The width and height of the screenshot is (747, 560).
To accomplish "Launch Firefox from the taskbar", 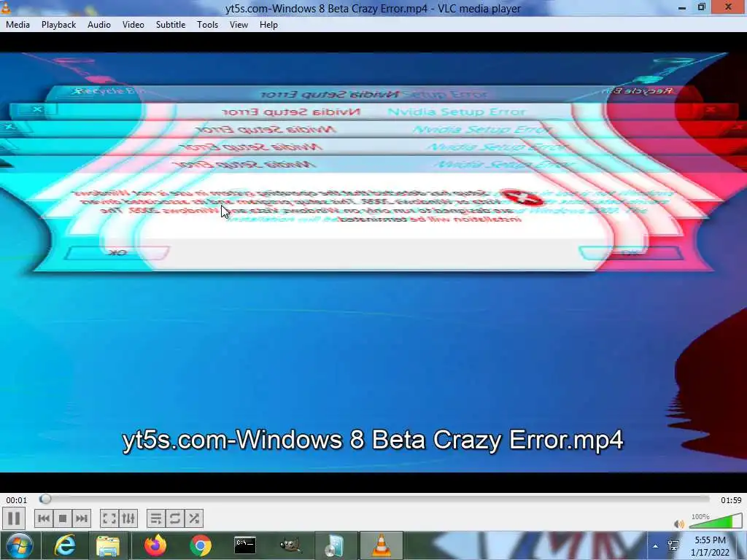I will point(155,545).
